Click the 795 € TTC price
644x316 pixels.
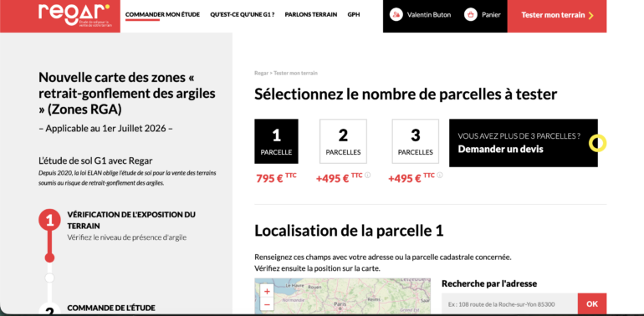(x=276, y=178)
